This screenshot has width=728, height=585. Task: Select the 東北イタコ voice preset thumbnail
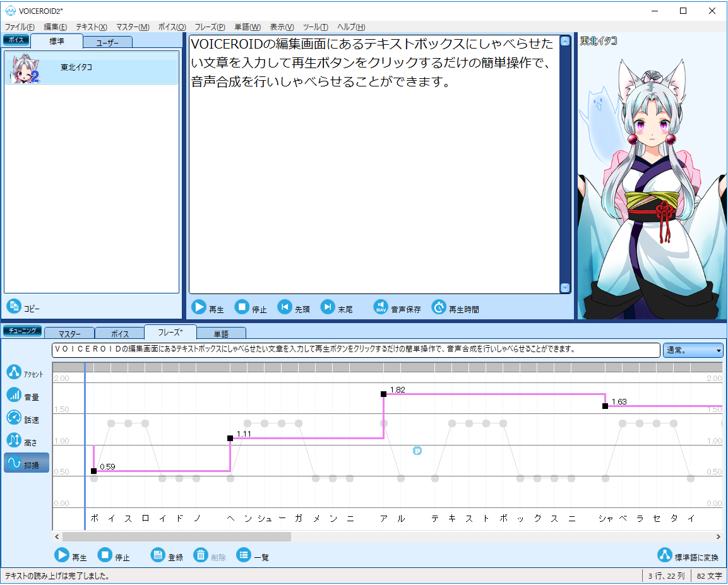tap(25, 68)
